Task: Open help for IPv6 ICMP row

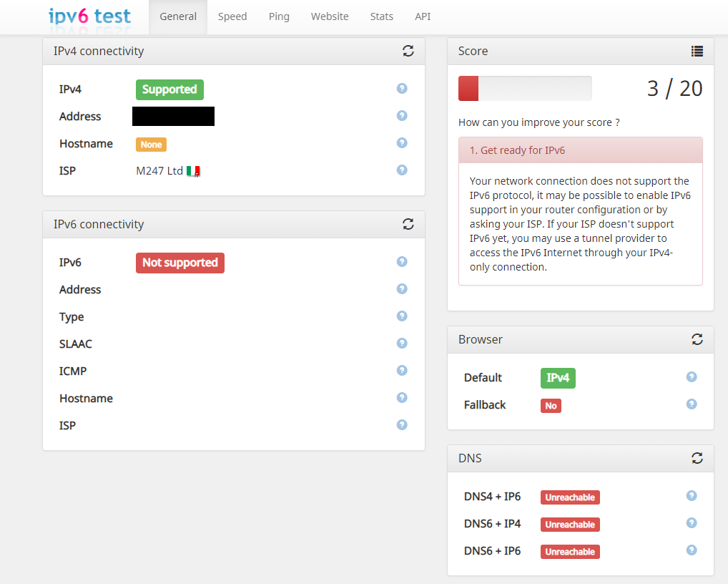Action: pos(402,371)
